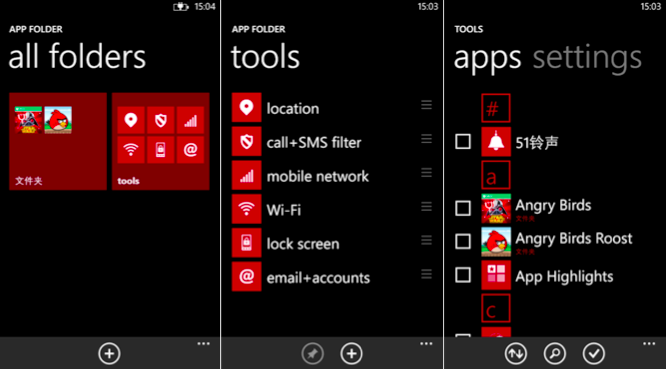Screen dimensions: 666x369
Task: Open more options on all folders screen
Action: click(203, 344)
